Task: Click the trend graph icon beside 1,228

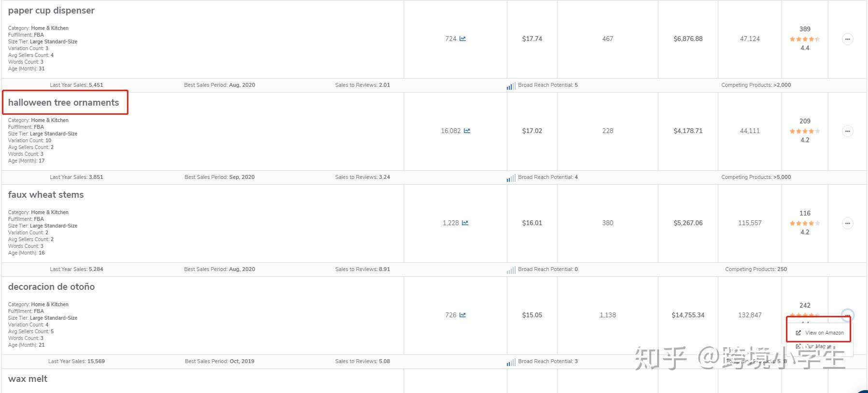Action: [465, 223]
